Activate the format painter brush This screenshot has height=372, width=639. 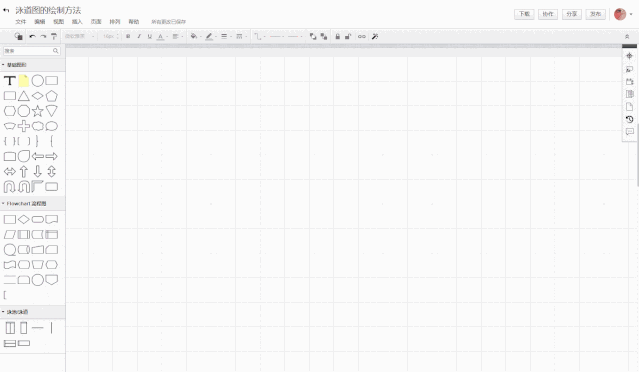pyautogui.click(x=54, y=36)
